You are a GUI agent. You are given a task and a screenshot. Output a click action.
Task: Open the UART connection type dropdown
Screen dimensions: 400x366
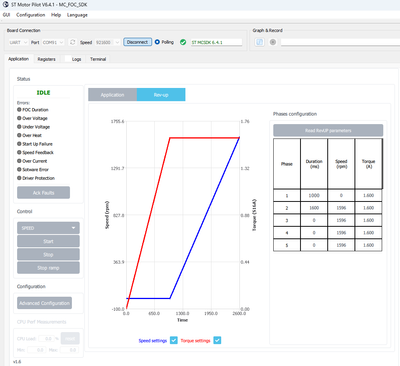(18, 42)
